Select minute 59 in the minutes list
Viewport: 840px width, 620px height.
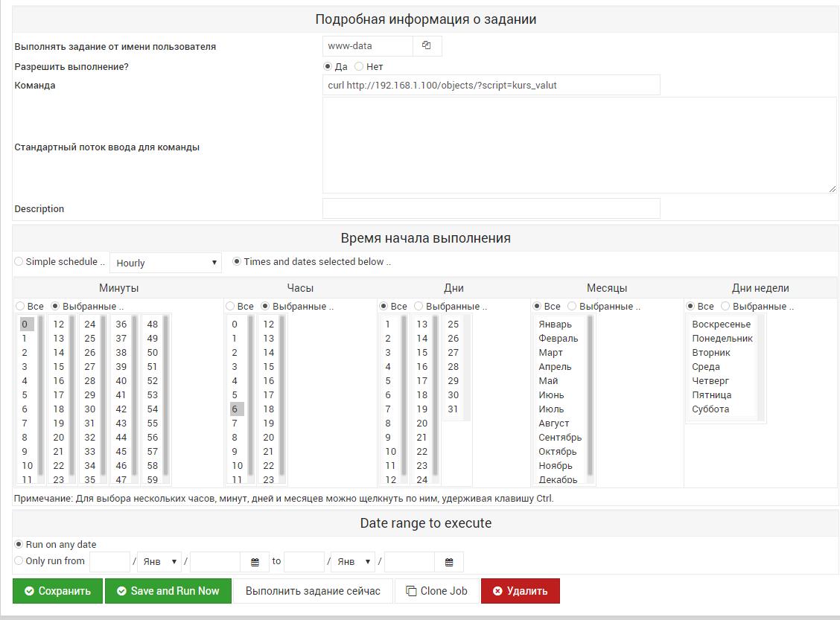click(153, 480)
